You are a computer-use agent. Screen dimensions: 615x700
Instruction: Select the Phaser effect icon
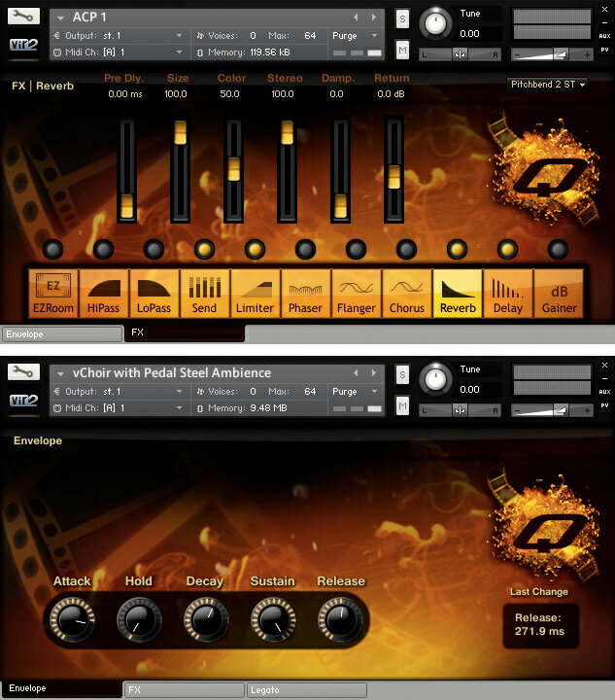pyautogui.click(x=305, y=294)
